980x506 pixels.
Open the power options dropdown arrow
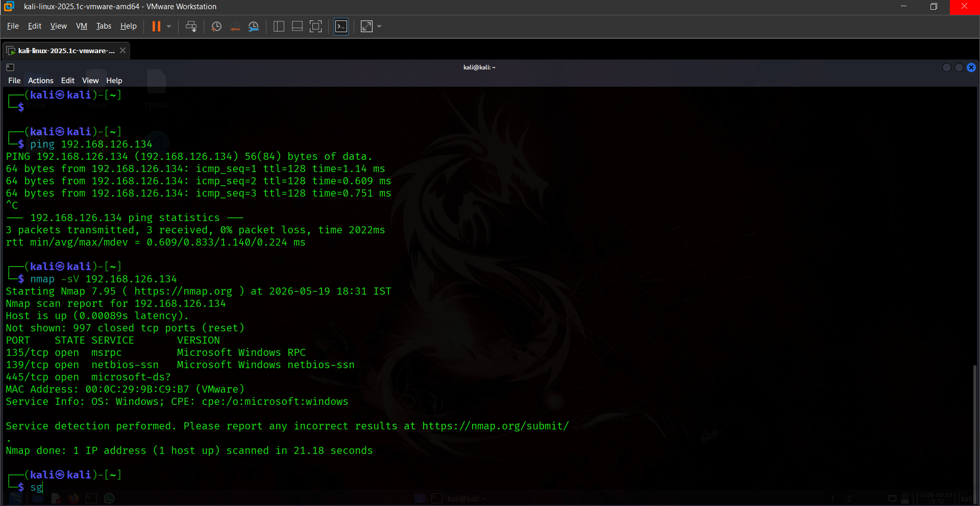tap(169, 27)
